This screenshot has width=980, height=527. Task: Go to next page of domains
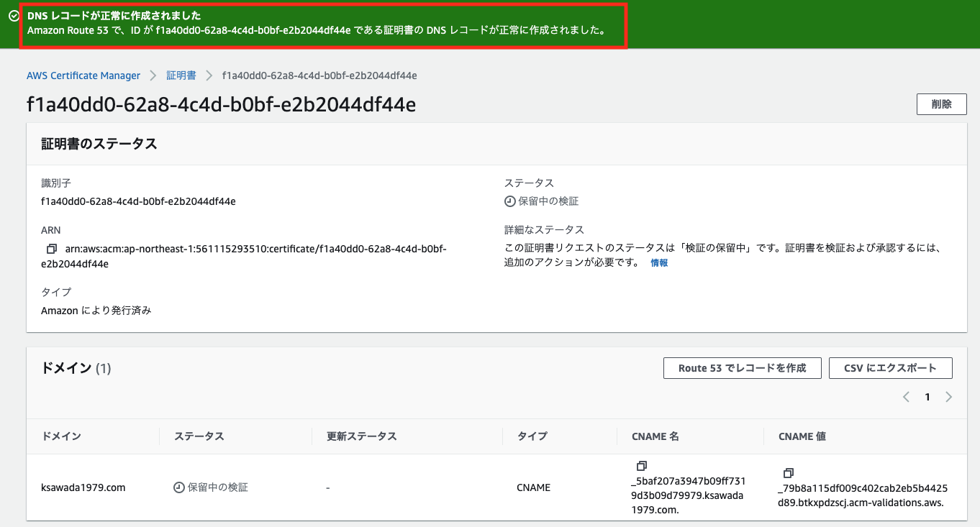(948, 397)
